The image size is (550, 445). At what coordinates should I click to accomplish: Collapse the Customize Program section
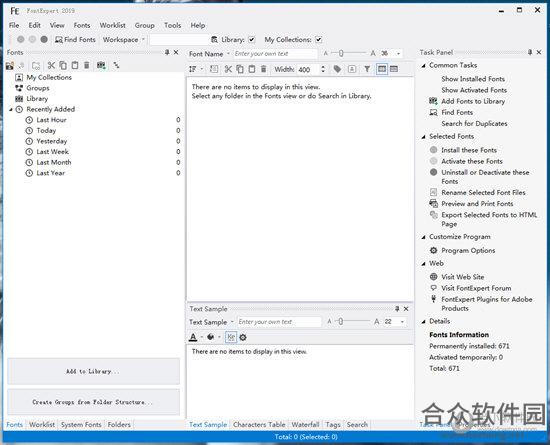pyautogui.click(x=423, y=237)
